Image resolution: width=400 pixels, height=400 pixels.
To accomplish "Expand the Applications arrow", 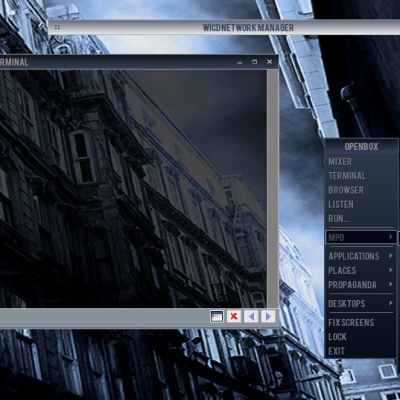I will (391, 256).
